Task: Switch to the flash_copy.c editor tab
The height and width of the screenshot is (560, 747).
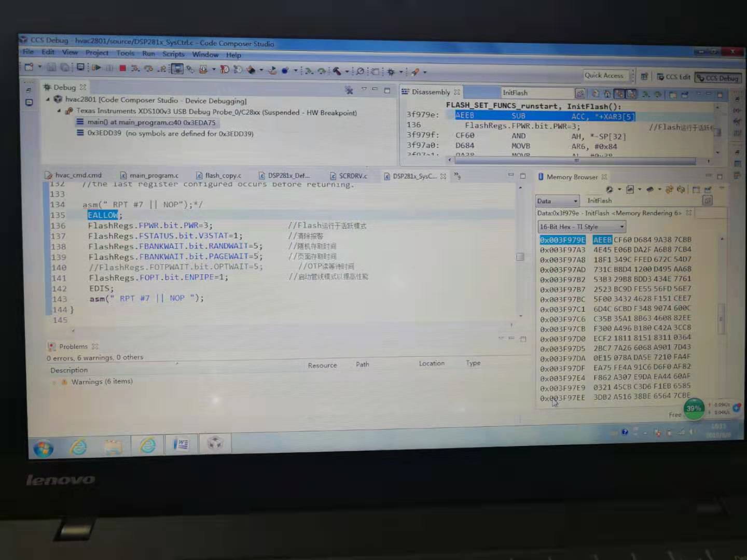Action: click(x=218, y=175)
